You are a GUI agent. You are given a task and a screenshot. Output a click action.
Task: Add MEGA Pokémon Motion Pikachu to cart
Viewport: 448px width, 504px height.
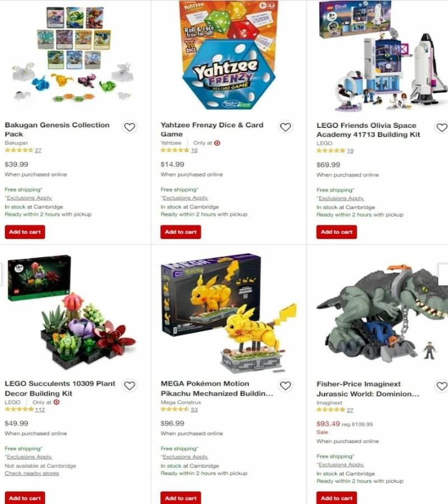pyautogui.click(x=181, y=498)
